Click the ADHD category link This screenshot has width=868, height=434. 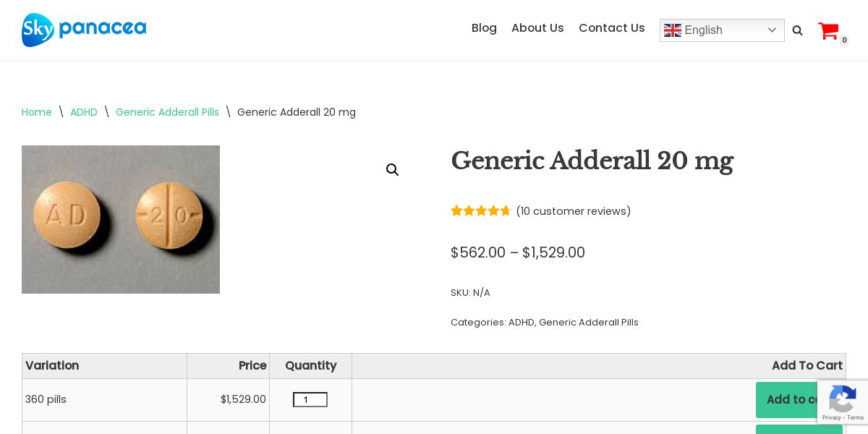point(521,323)
